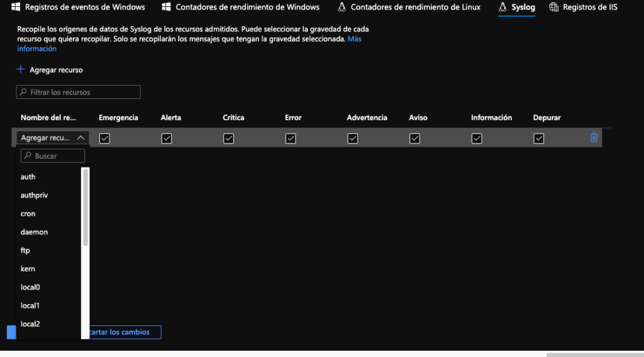Select authpriv from the resource list
Image resolution: width=644 pixels, height=357 pixels.
point(48,195)
